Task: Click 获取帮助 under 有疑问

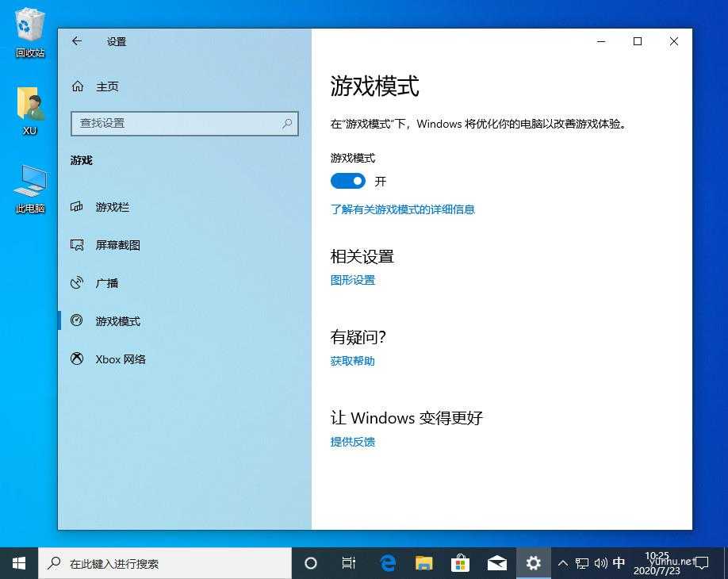Action: click(x=351, y=361)
